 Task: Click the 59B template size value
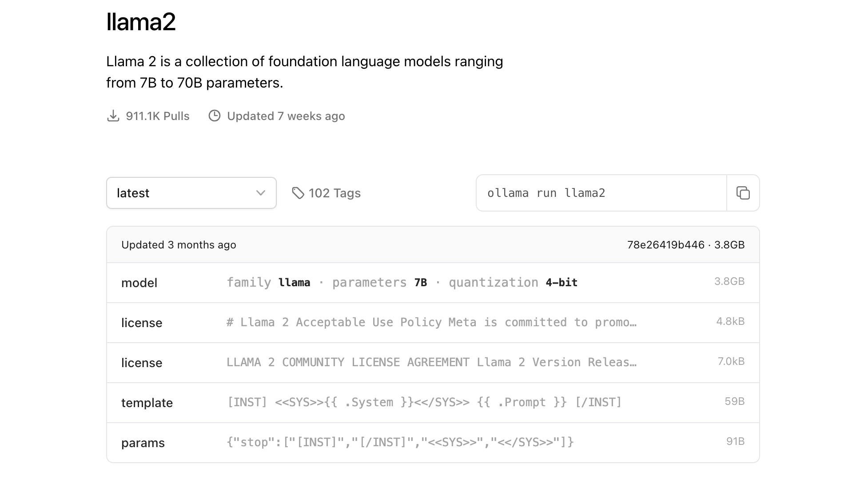point(735,401)
